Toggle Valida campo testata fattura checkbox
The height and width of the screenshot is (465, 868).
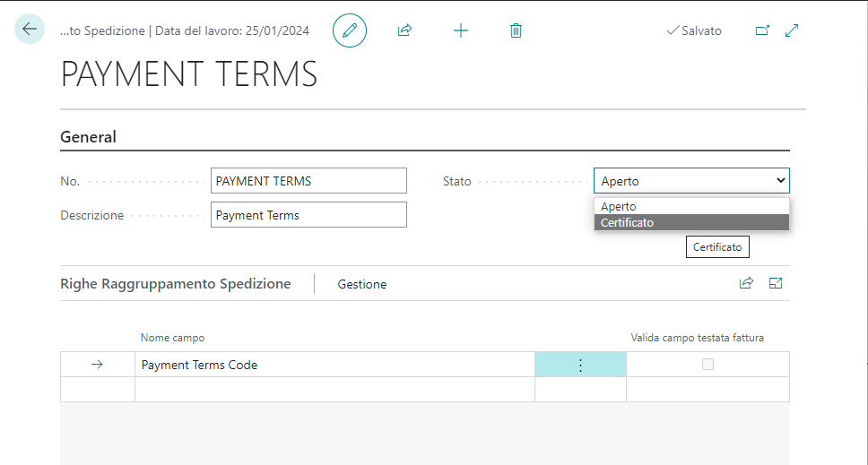pyautogui.click(x=707, y=365)
